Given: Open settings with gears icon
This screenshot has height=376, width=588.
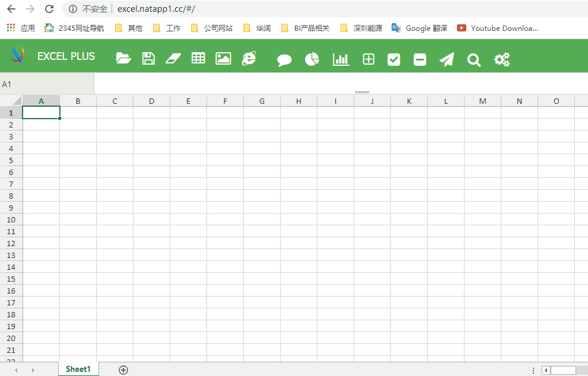Looking at the screenshot, I should pos(502,59).
